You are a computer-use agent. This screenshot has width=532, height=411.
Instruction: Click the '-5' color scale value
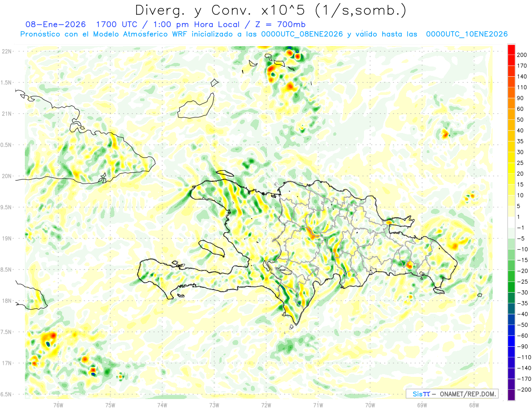[x=521, y=239]
